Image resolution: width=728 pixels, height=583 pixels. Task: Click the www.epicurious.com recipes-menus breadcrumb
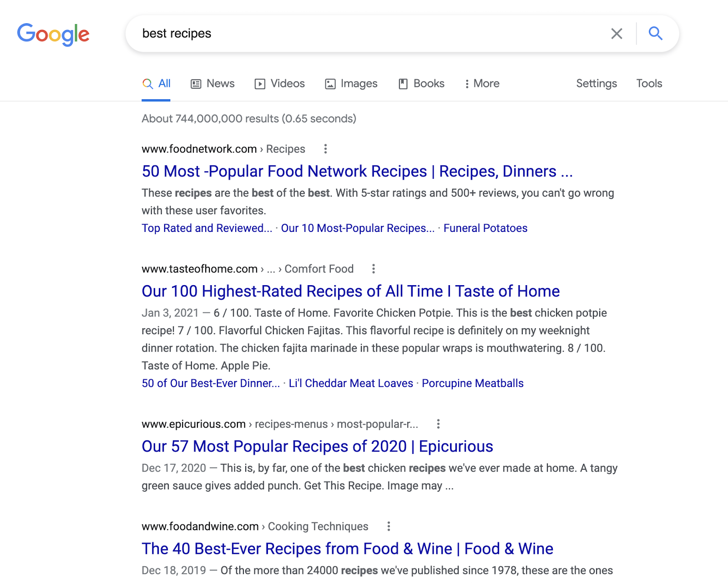point(280,424)
